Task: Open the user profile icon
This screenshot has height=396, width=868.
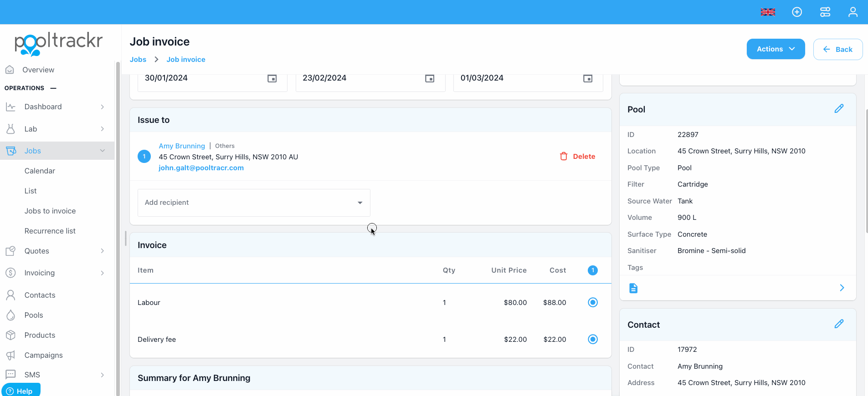Action: click(853, 12)
